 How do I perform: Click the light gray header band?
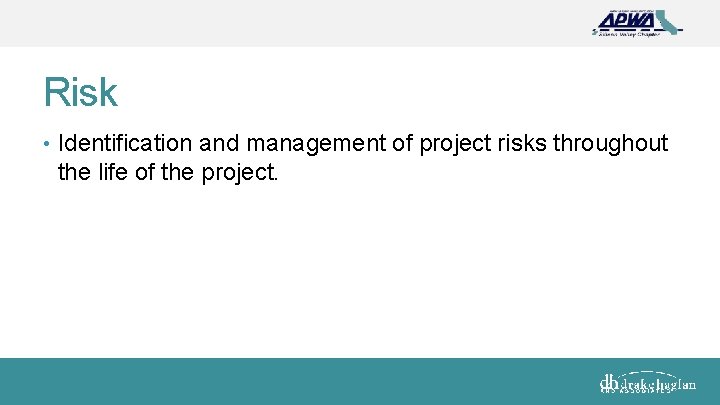click(360, 23)
